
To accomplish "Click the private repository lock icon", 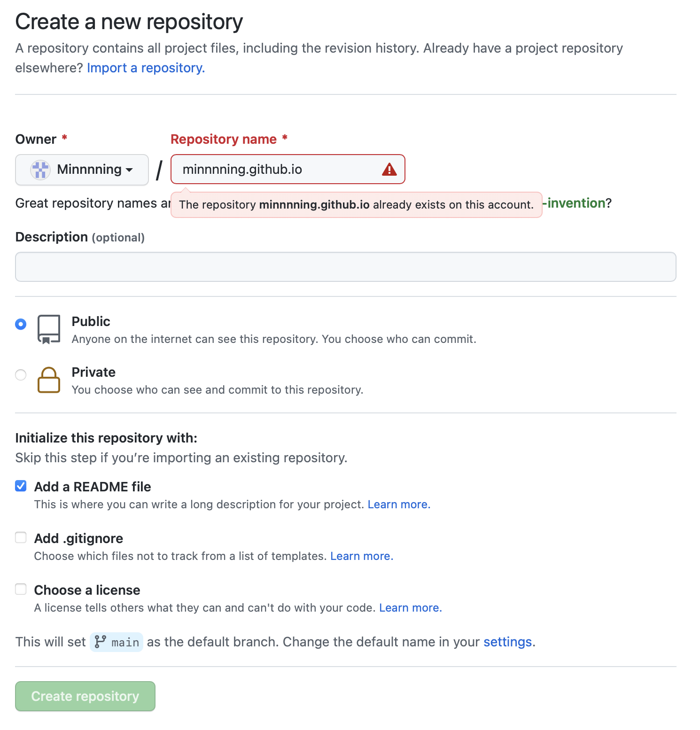I will click(x=49, y=380).
